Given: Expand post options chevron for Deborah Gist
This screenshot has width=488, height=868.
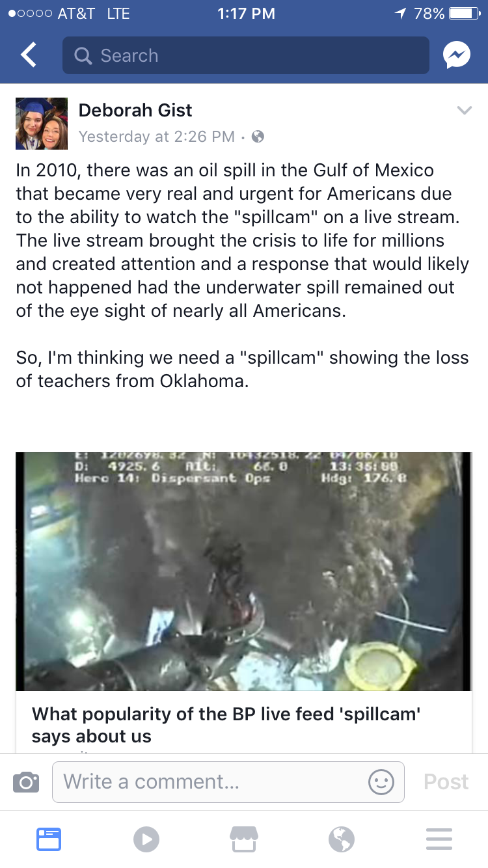Looking at the screenshot, I should 464,110.
